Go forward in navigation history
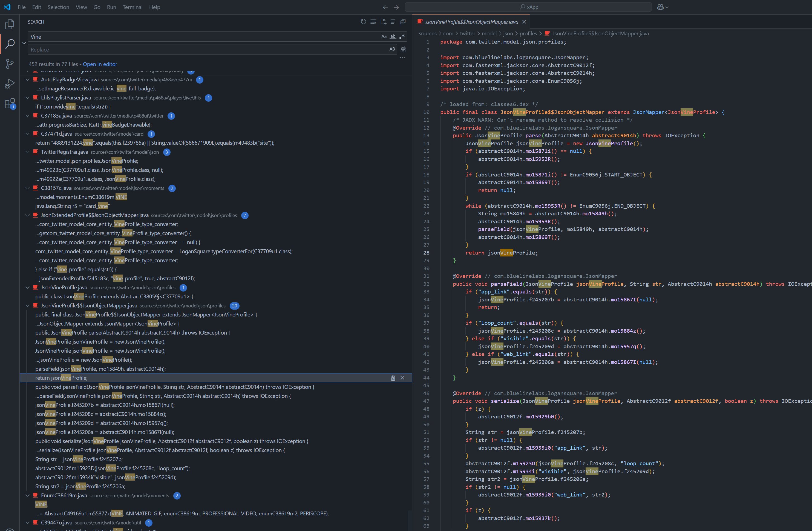This screenshot has height=531, width=812. [396, 7]
